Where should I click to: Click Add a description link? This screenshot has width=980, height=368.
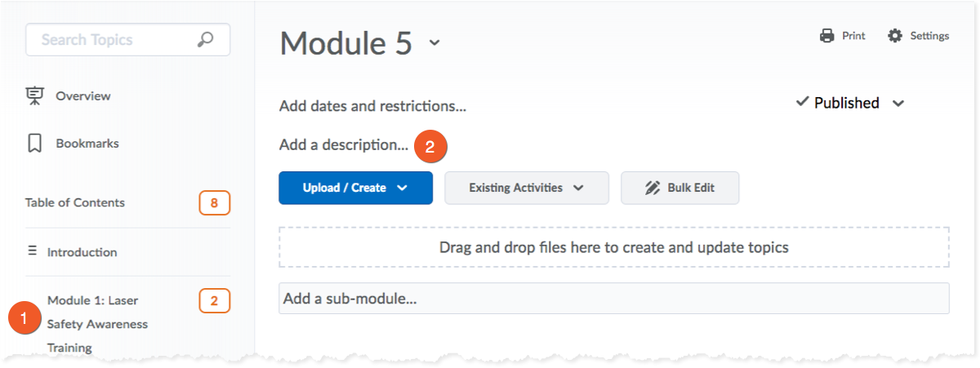pos(343,145)
